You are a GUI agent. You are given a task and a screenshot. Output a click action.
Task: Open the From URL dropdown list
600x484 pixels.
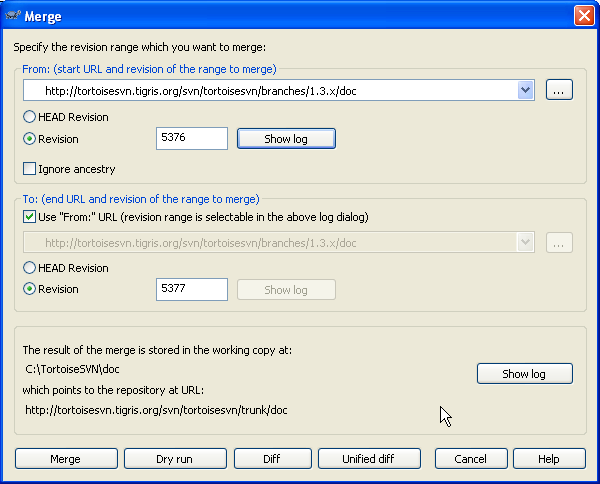coord(526,90)
